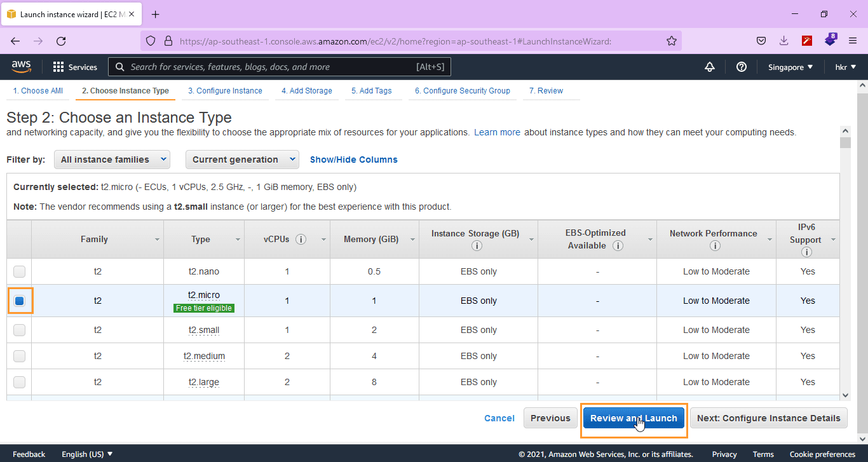Click the lock icon in address bar

point(168,41)
